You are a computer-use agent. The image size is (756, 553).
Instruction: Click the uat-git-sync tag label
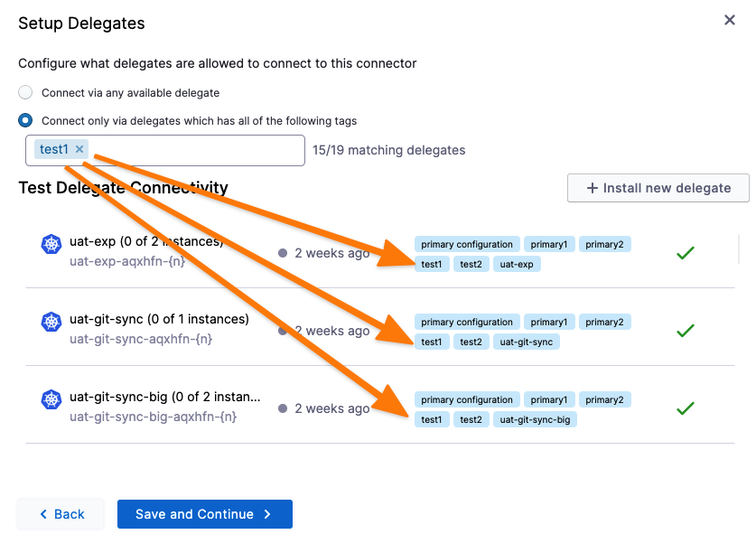(x=527, y=342)
